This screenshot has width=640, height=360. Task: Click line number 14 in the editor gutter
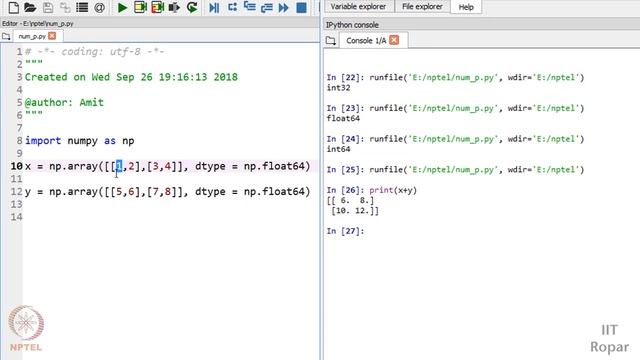click(x=16, y=217)
